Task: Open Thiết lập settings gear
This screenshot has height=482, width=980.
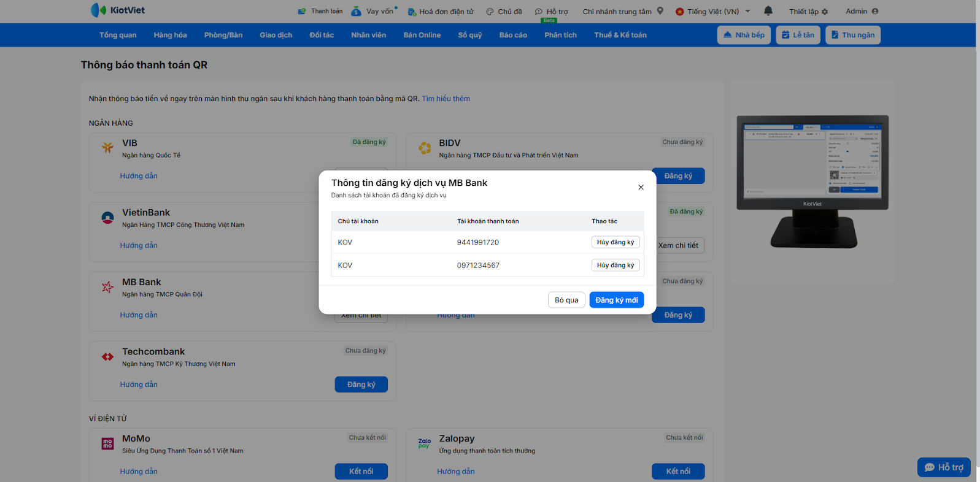Action: point(809,11)
